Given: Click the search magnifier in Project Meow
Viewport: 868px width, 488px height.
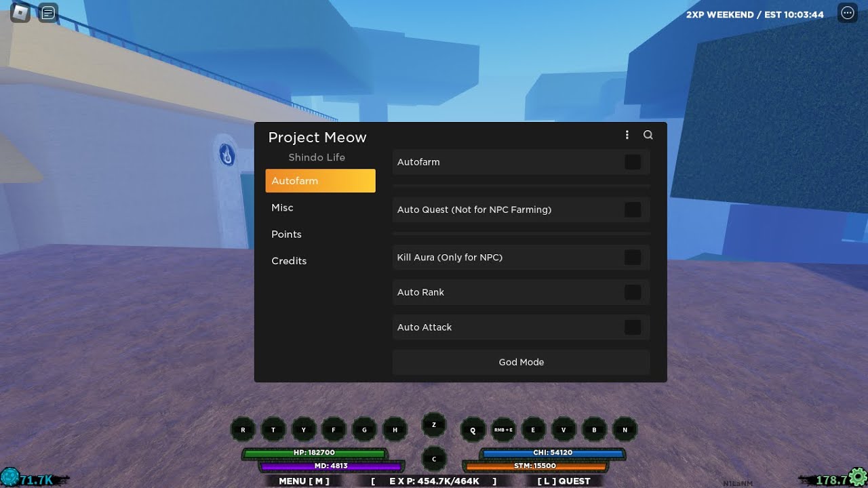Looking at the screenshot, I should coord(648,135).
